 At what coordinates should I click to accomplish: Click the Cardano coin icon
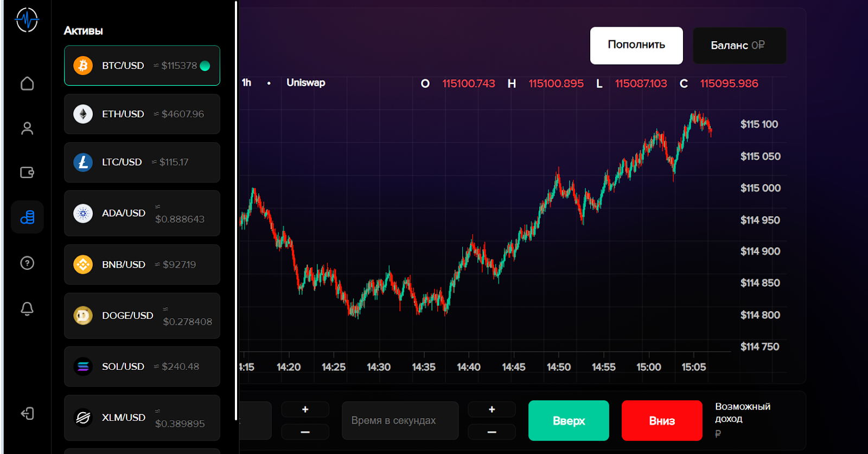[83, 213]
